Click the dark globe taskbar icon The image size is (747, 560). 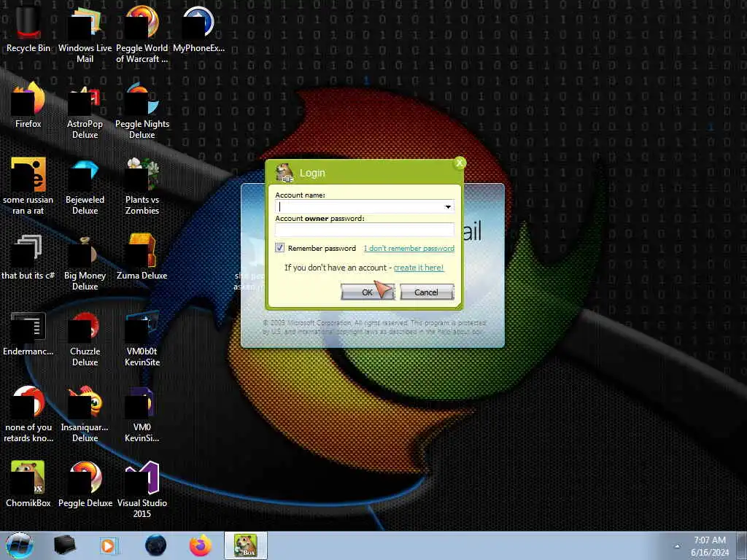155,545
